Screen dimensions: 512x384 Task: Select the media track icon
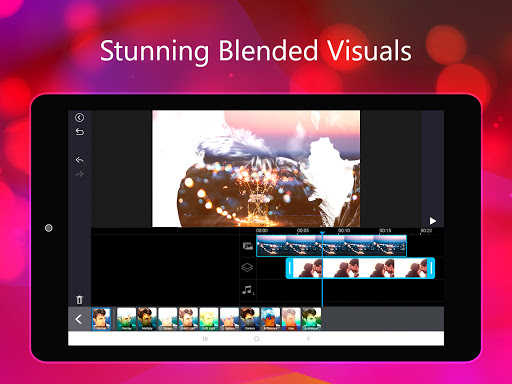coord(248,246)
